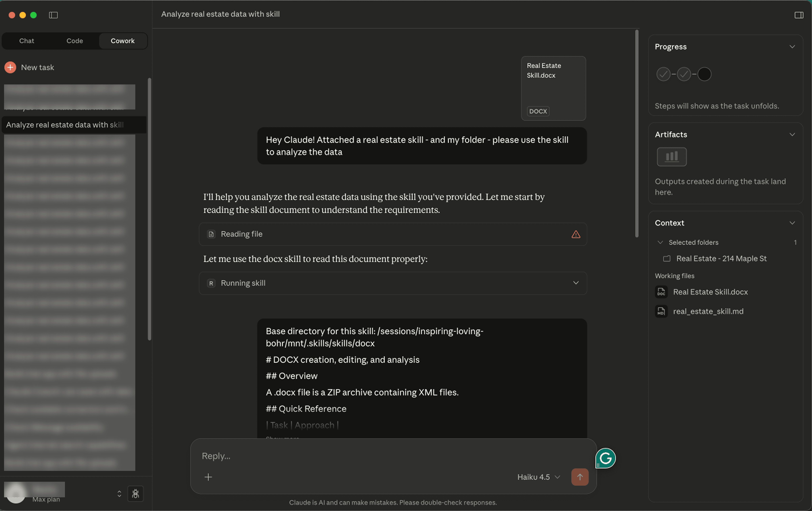Open the bar chart artifact icon
The width and height of the screenshot is (812, 511).
click(x=671, y=157)
